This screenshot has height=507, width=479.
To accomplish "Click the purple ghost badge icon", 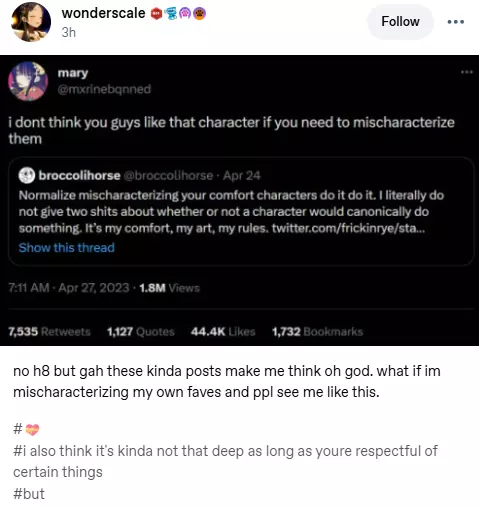I will pos(186,14).
